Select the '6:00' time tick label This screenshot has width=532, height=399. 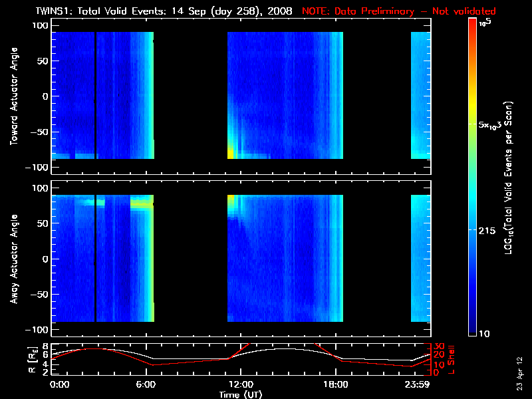coord(146,384)
